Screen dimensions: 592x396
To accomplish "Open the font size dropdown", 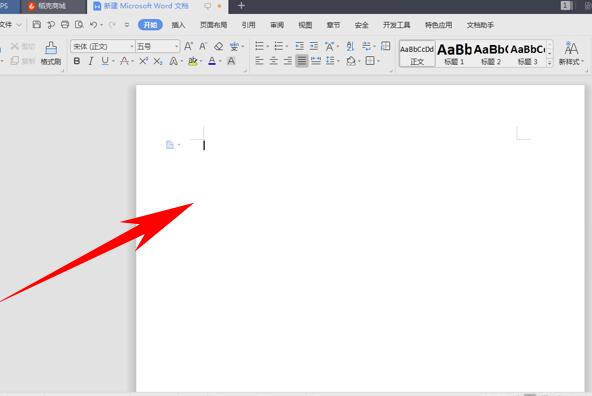I will (x=176, y=46).
